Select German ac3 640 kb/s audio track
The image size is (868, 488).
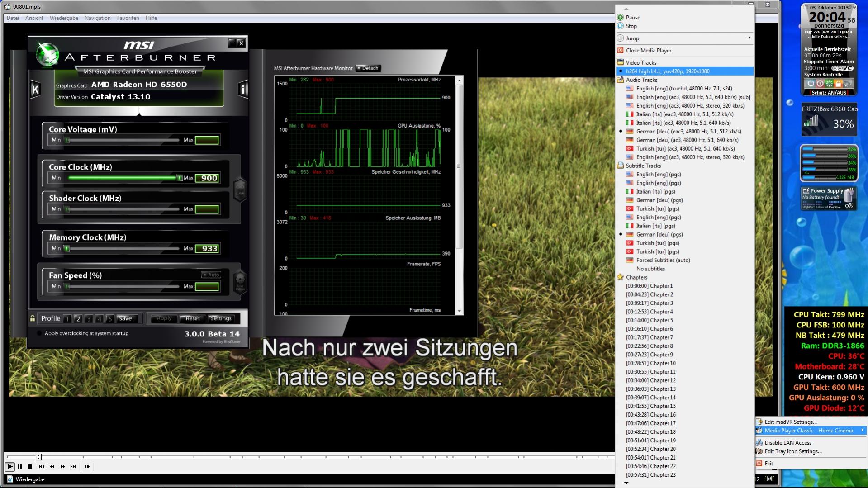click(x=685, y=140)
